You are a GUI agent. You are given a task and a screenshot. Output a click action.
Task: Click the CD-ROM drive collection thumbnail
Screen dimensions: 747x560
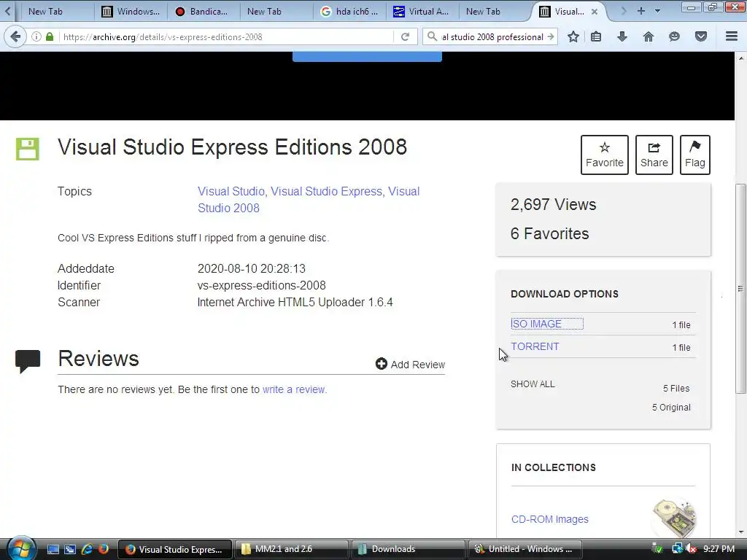point(675,518)
